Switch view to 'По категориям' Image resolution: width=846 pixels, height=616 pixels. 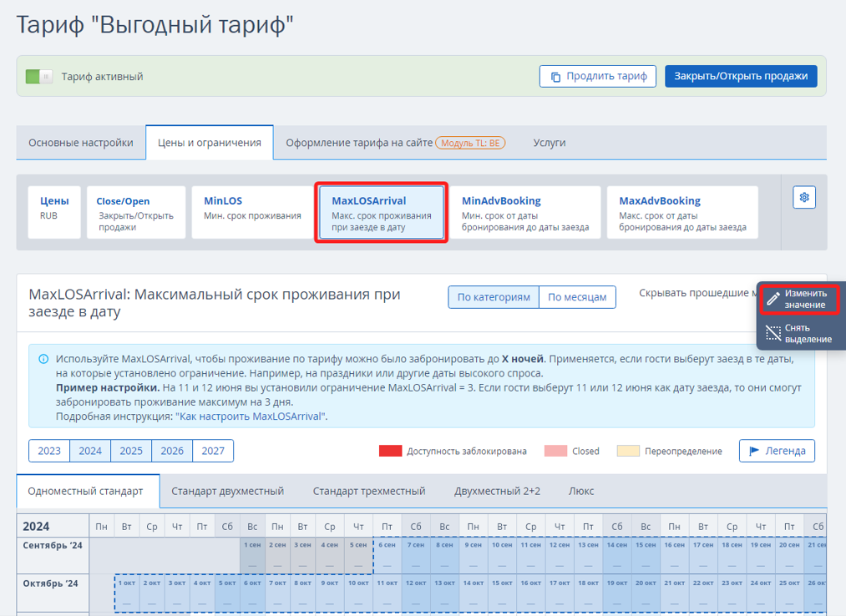(494, 297)
